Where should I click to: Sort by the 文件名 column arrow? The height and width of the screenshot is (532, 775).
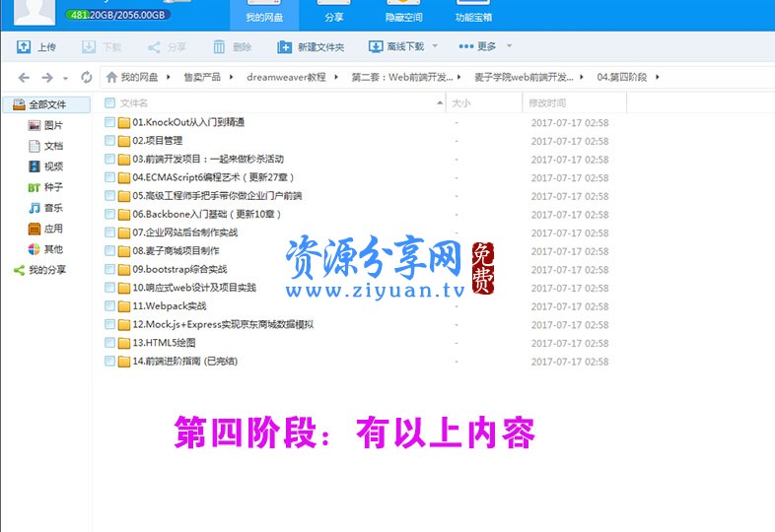[x=440, y=102]
